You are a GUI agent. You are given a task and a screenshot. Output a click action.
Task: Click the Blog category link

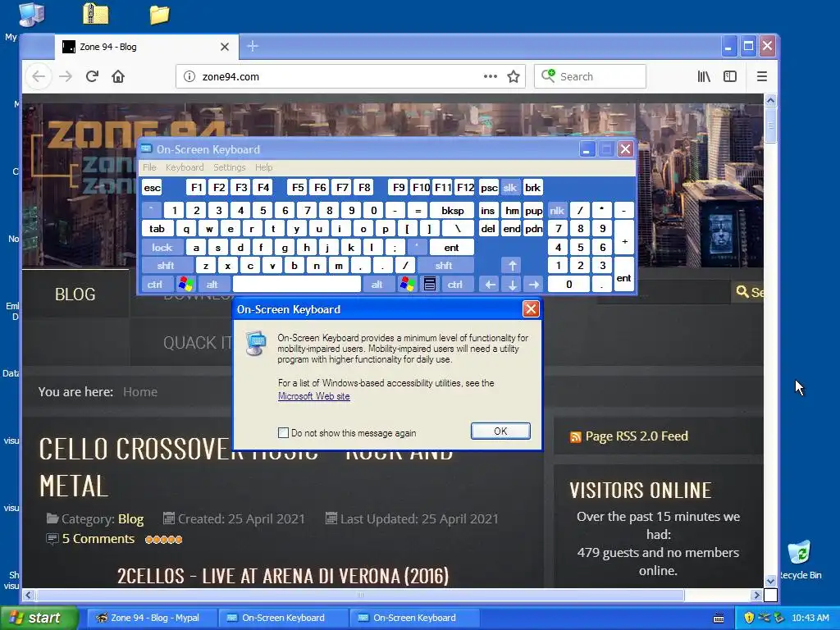click(x=130, y=518)
